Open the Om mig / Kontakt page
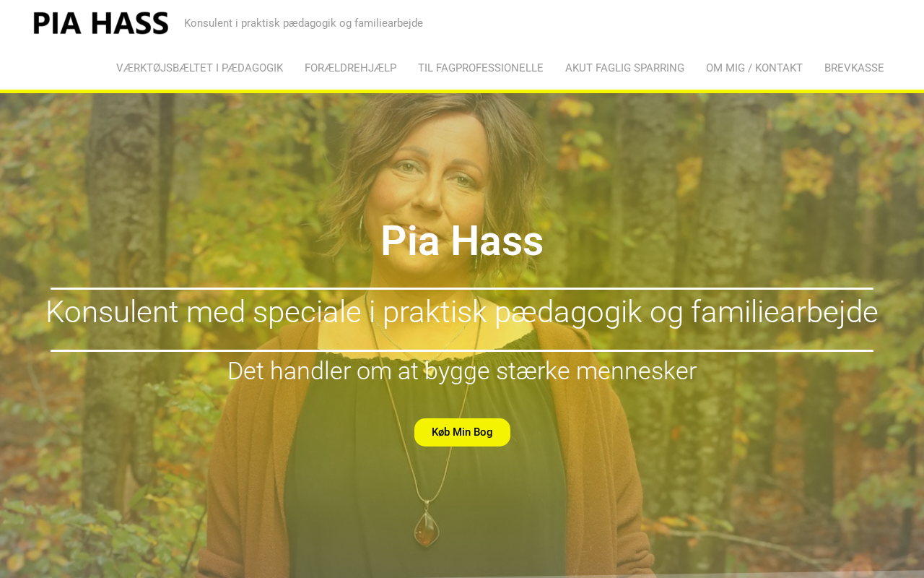 (x=754, y=68)
